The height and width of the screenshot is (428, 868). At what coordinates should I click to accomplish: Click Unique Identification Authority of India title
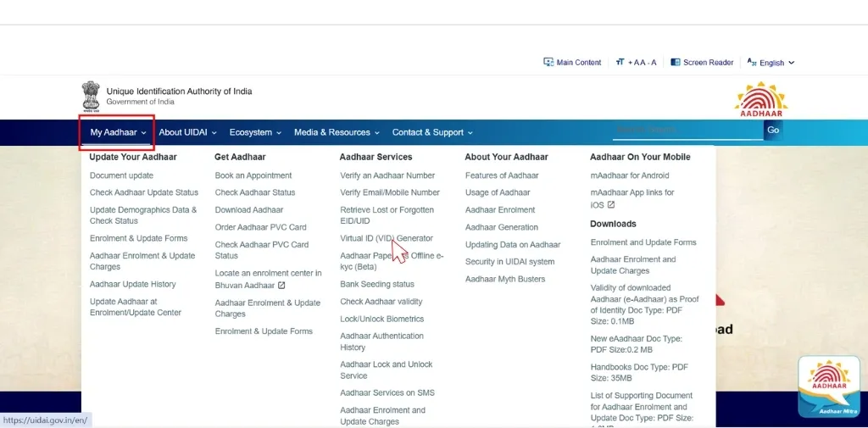tap(179, 92)
